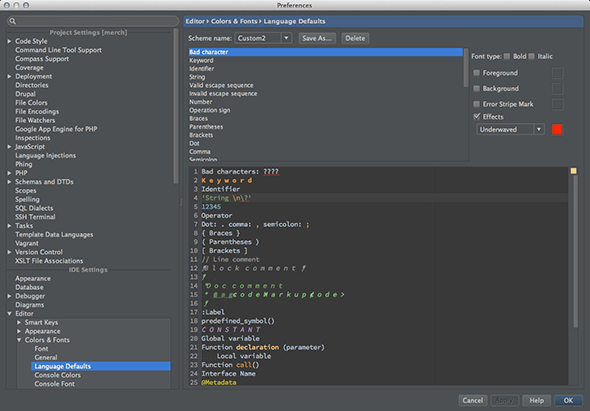Click the Help button

pos(536,400)
